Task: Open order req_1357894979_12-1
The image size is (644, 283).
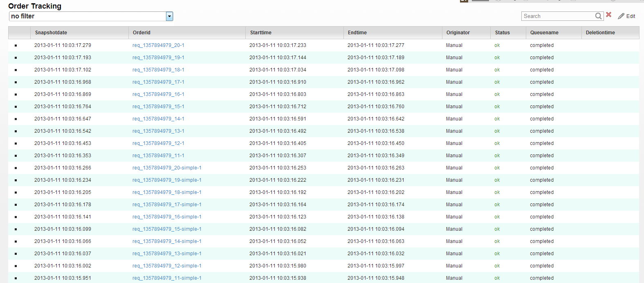Action: click(158, 143)
